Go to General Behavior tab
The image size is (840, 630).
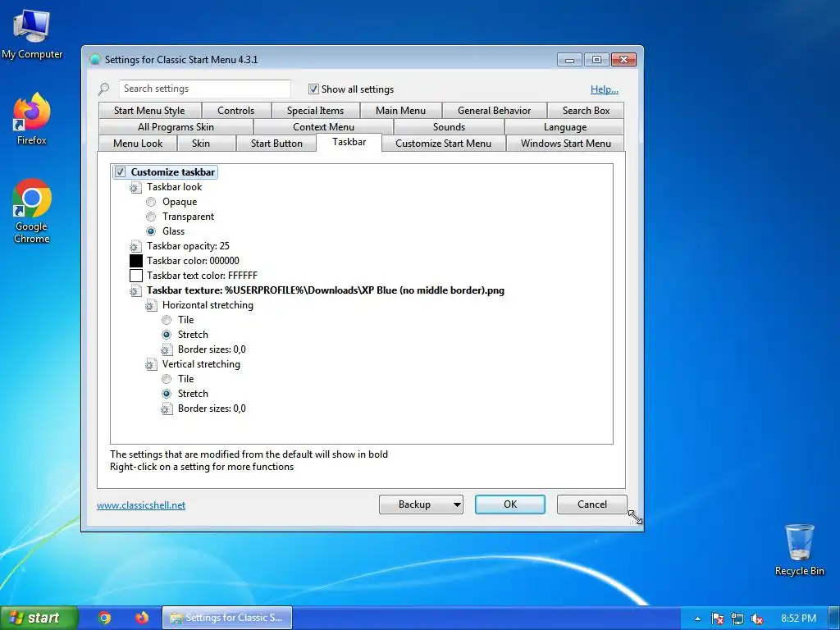pos(494,111)
